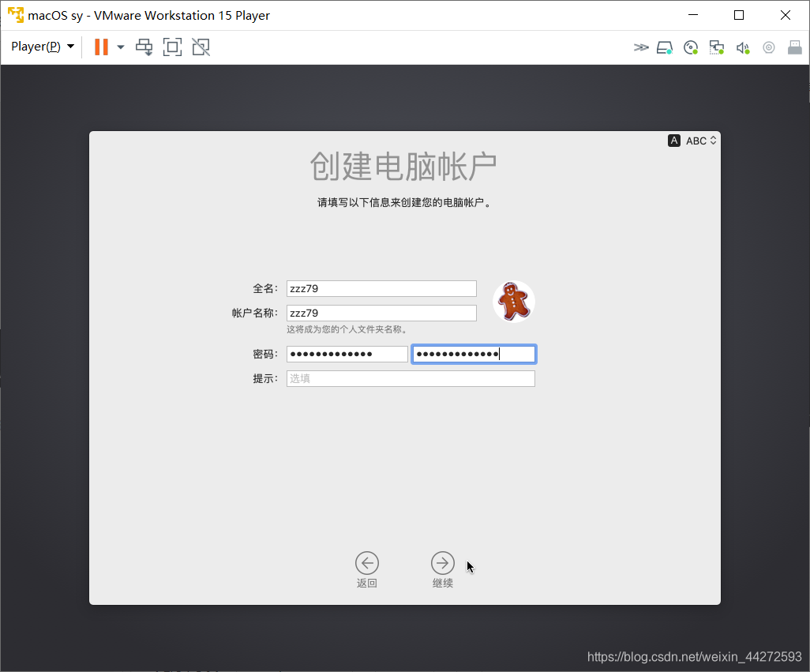
Task: Click the orange pause virtual machine icon
Action: (x=101, y=47)
